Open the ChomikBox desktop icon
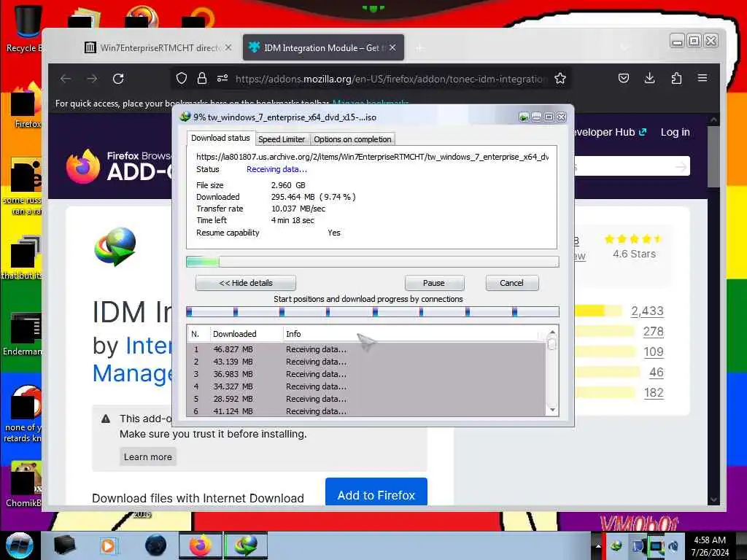 point(24,484)
